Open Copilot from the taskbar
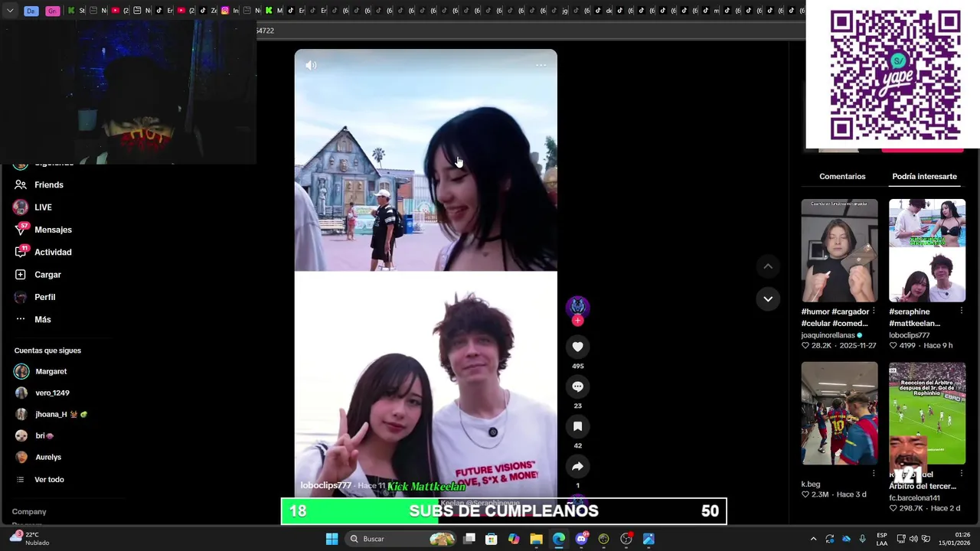 514,539
